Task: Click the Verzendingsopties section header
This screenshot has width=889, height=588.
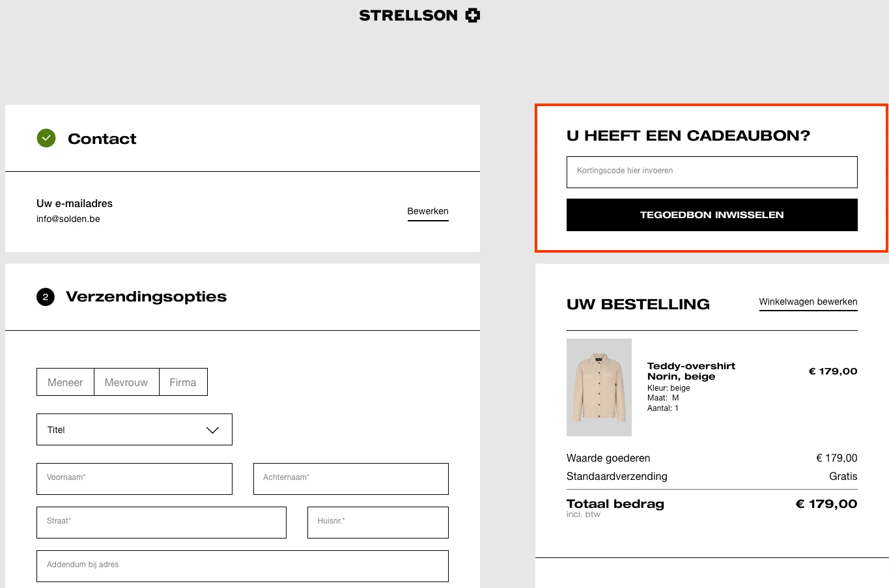Action: coord(145,296)
